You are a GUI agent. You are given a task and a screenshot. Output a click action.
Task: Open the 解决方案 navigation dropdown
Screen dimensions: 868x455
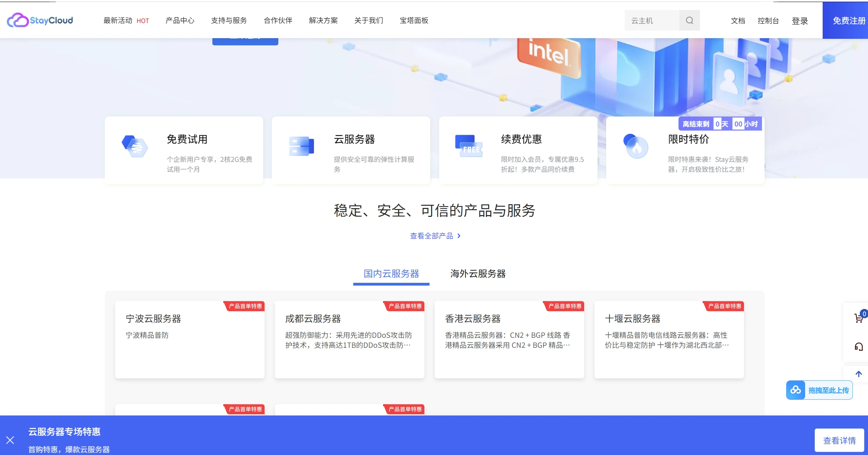click(x=323, y=21)
